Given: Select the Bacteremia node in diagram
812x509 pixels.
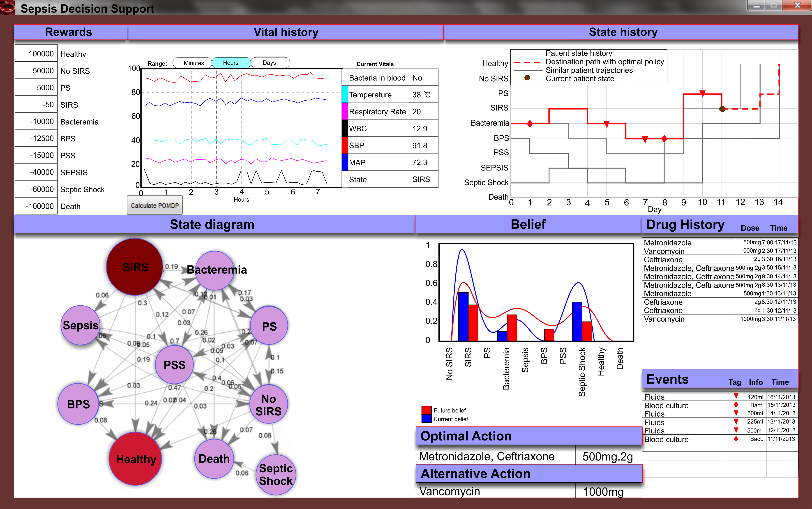Looking at the screenshot, I should tap(214, 270).
